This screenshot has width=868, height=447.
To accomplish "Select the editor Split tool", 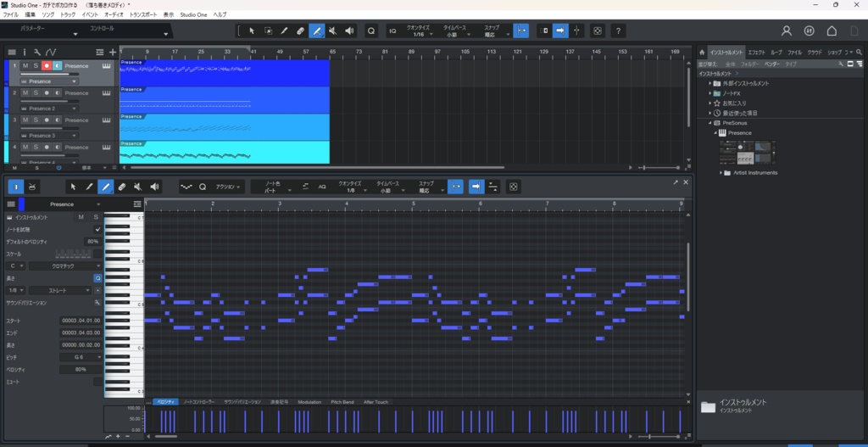I will pos(89,187).
